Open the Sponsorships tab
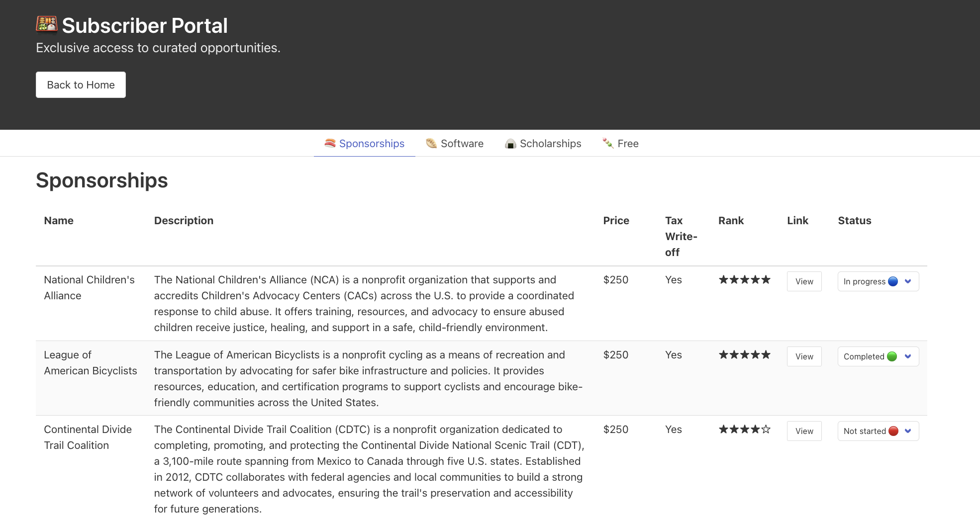This screenshot has height=520, width=980. [364, 144]
